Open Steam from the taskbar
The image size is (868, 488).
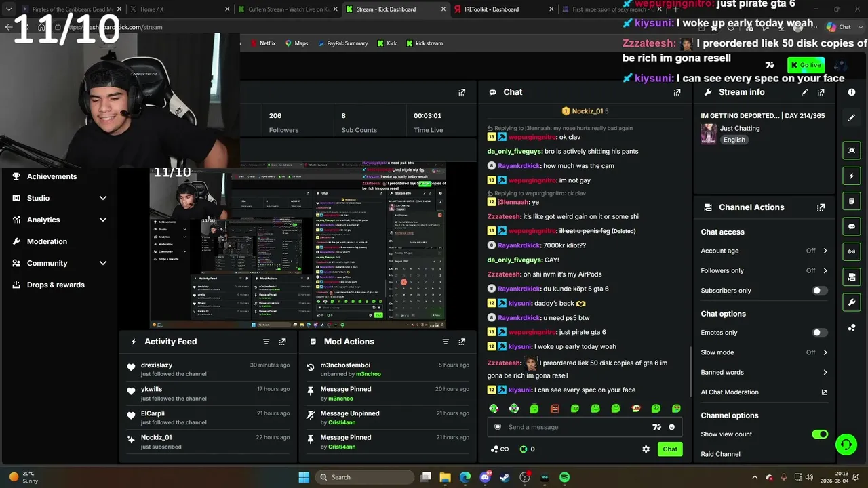coord(505,477)
